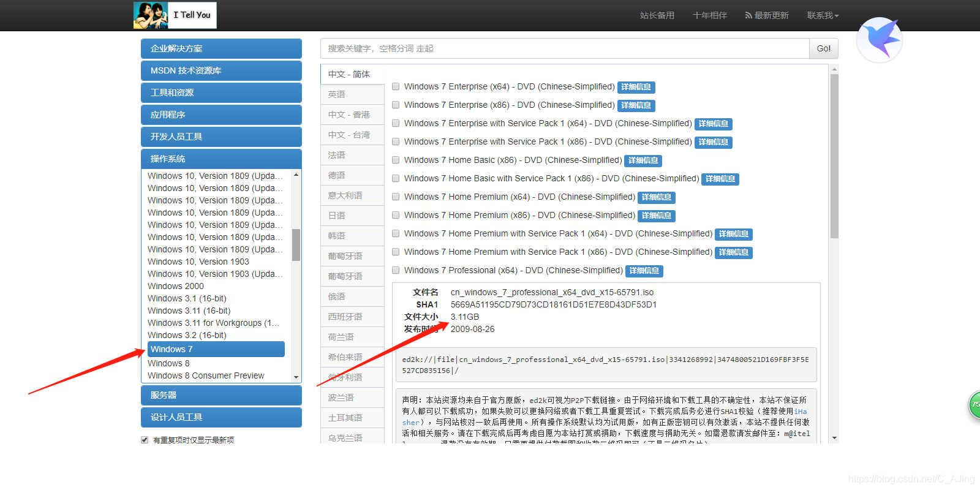Open 详细信息 for Windows 7 Enterprise (x64)
The width and height of the screenshot is (980, 490).
[x=636, y=87]
